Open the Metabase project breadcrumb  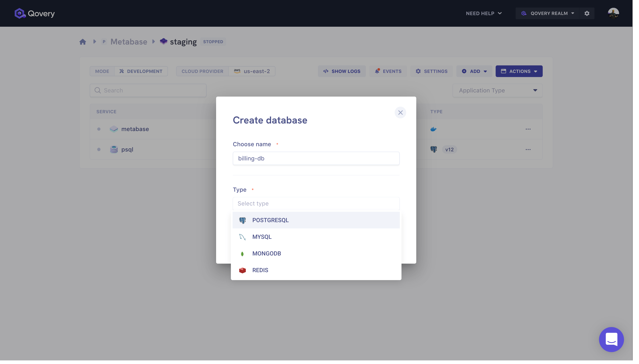point(129,41)
